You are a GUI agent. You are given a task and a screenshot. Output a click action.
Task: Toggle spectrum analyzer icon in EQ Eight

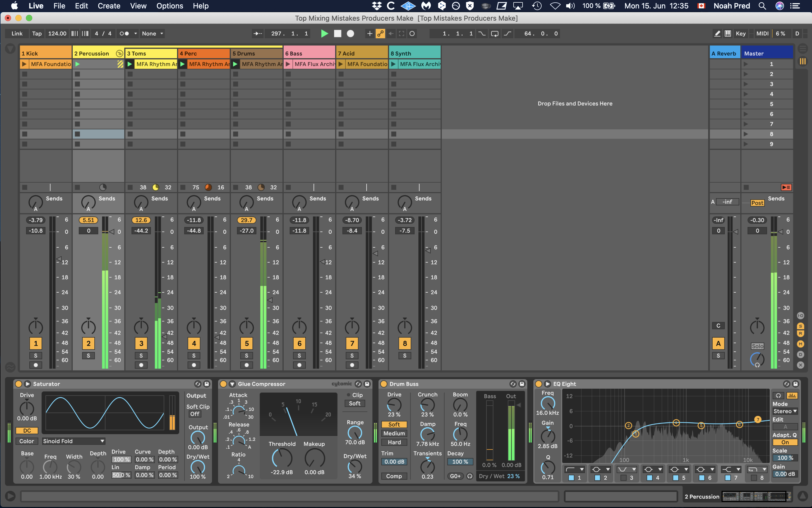pos(792,396)
